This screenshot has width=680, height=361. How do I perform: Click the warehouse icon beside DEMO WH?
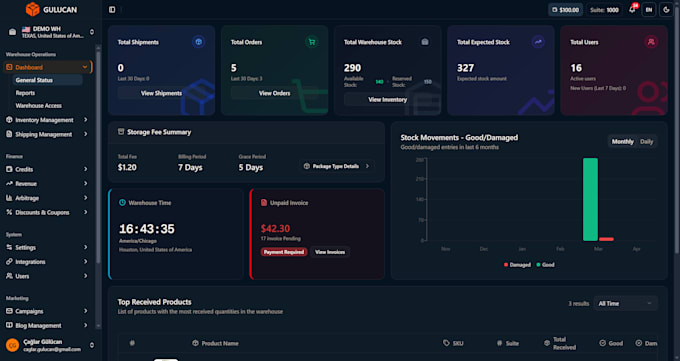(x=13, y=32)
